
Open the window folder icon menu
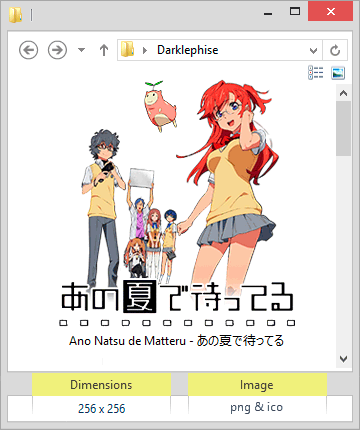point(15,15)
